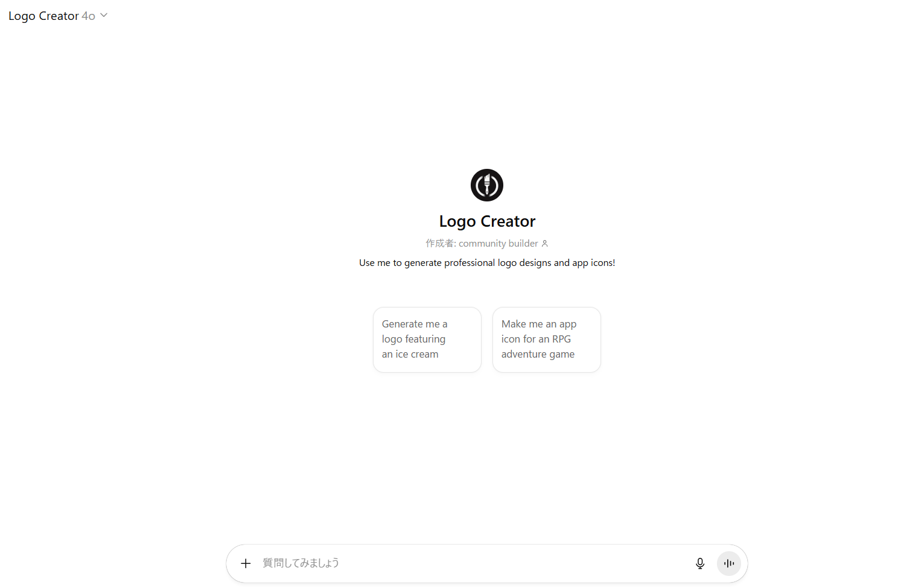This screenshot has height=588, width=901.
Task: Open the community builder author profile
Action: (x=498, y=244)
